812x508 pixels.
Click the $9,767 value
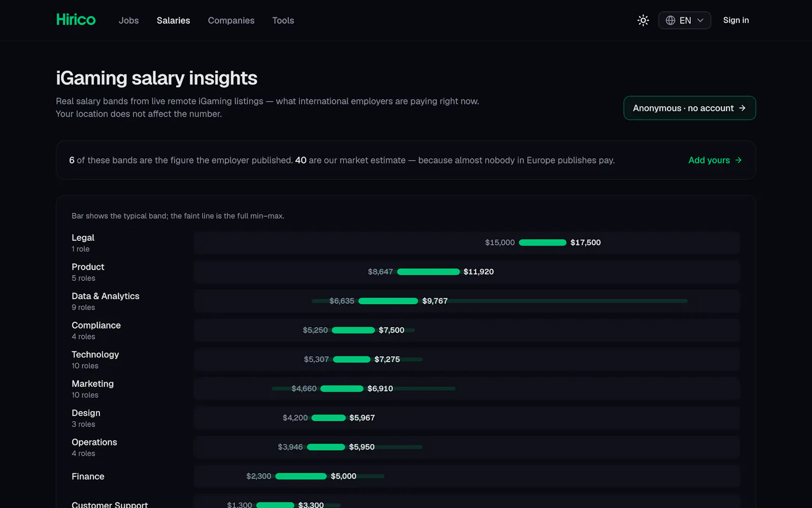coord(435,301)
